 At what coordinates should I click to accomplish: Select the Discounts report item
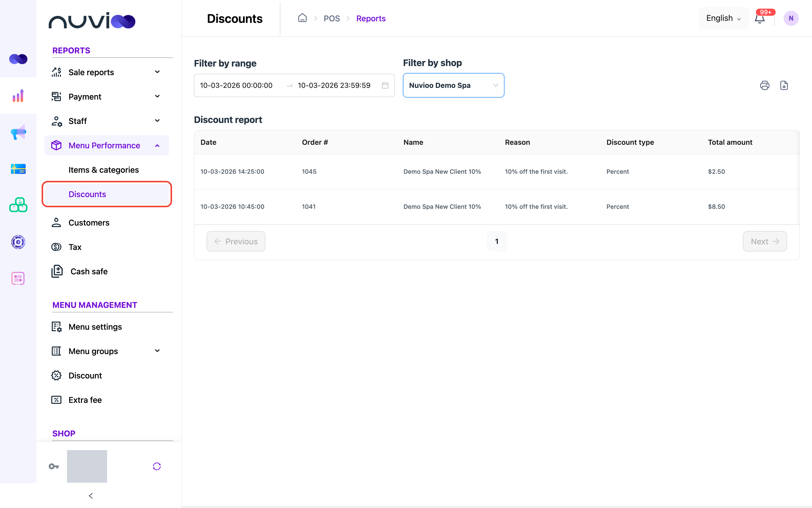pos(107,194)
